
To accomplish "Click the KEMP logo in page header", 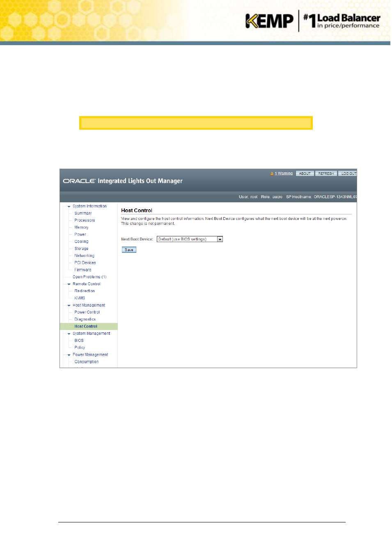I will click(x=270, y=21).
